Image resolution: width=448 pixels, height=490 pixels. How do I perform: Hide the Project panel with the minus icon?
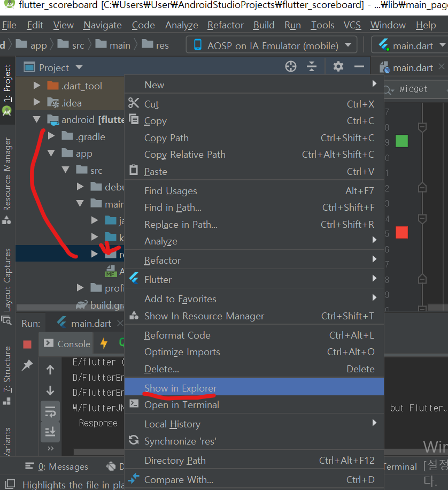[359, 66]
